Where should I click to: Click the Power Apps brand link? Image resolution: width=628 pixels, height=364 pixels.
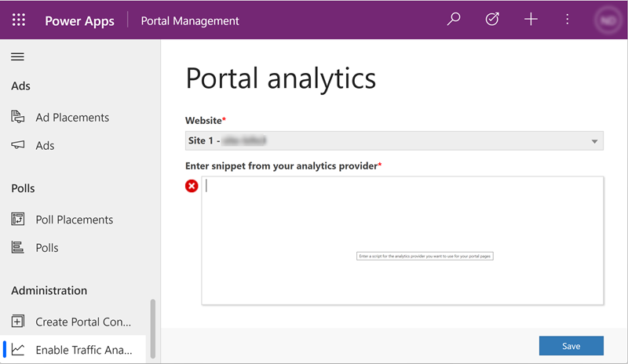point(78,20)
